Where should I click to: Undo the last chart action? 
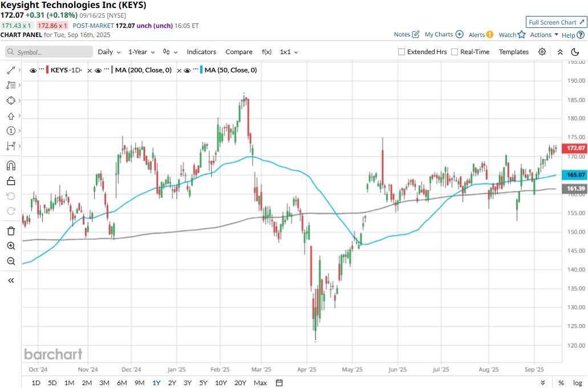click(11, 196)
